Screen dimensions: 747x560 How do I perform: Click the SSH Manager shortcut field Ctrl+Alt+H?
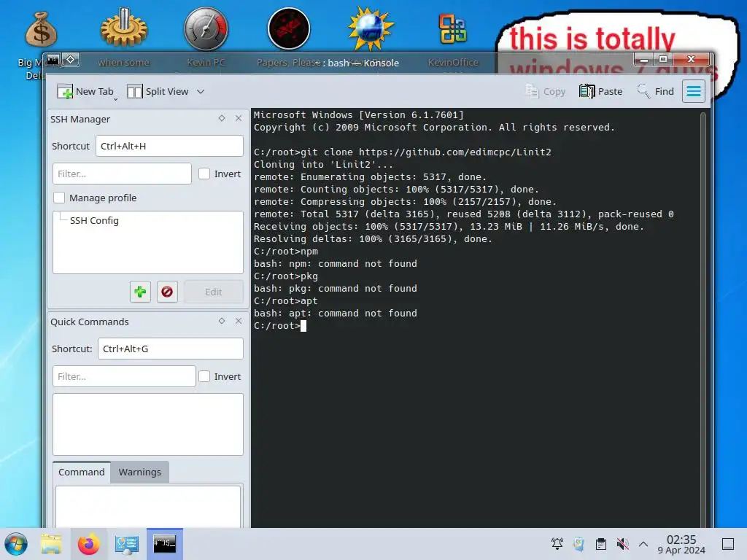pos(169,146)
